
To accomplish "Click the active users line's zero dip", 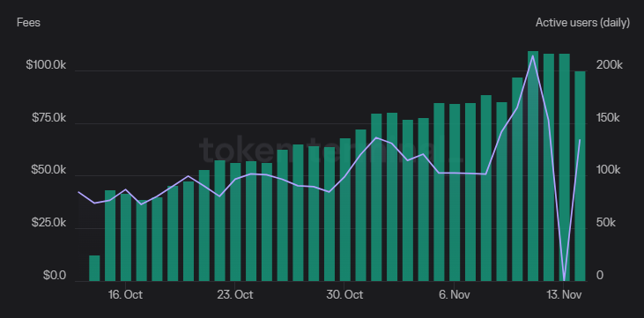I will coord(565,280).
